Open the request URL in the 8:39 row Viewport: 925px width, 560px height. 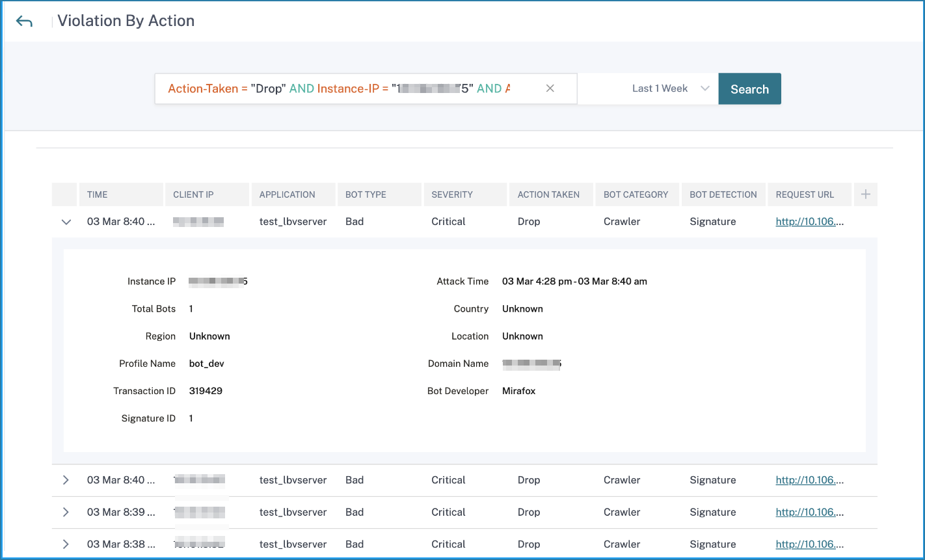coord(810,512)
